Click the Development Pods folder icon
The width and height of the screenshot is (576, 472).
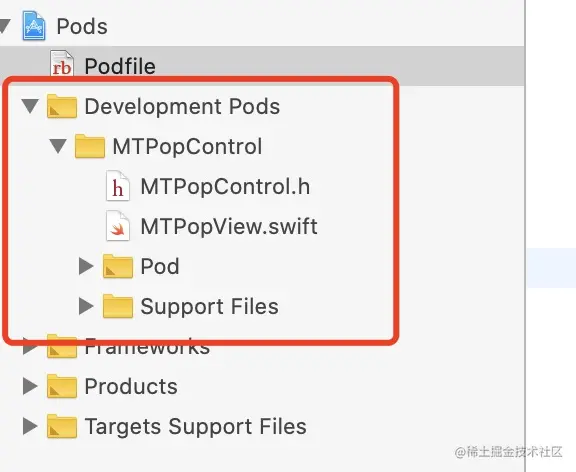tap(62, 106)
